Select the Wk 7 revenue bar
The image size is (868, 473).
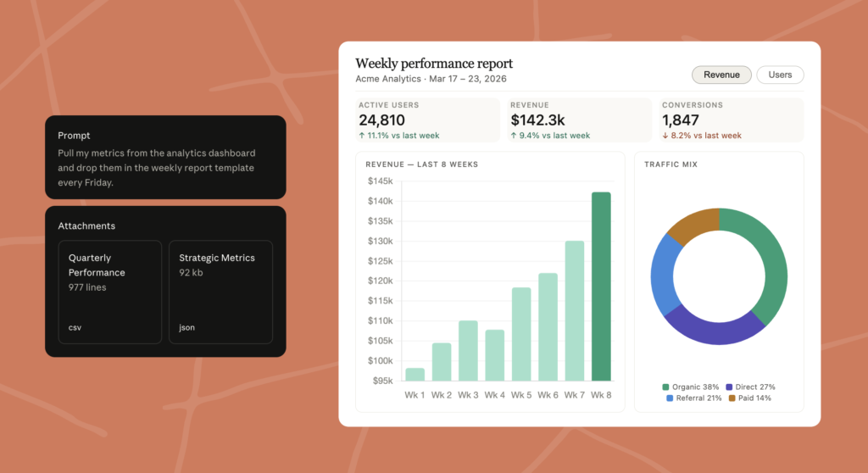575,311
